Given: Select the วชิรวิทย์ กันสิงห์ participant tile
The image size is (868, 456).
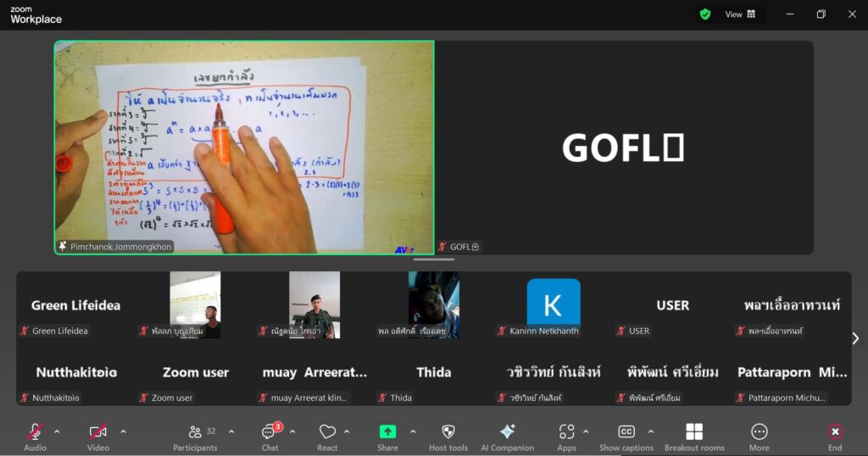Looking at the screenshot, I should coord(553,372).
